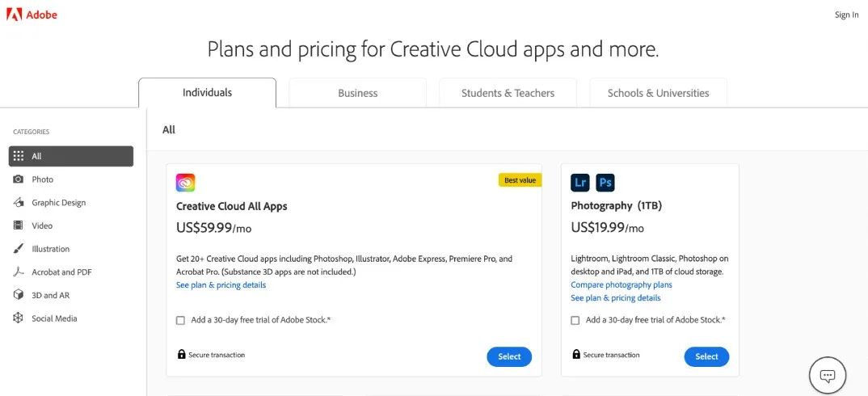868x396 pixels.
Task: Select the Creative Cloud All Apps plan
Action: coord(509,356)
